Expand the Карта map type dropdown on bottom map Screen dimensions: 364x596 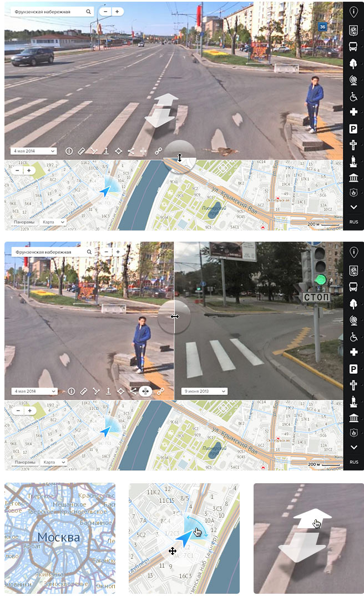[54, 462]
